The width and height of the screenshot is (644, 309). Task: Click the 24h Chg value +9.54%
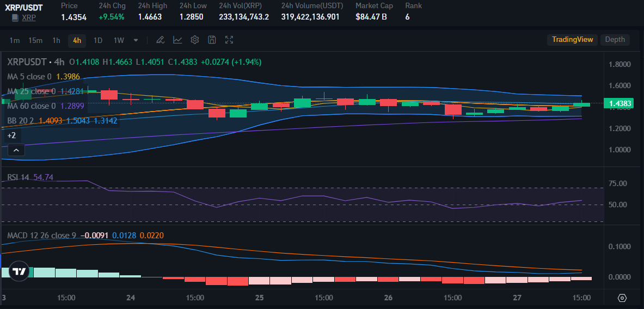(x=111, y=17)
